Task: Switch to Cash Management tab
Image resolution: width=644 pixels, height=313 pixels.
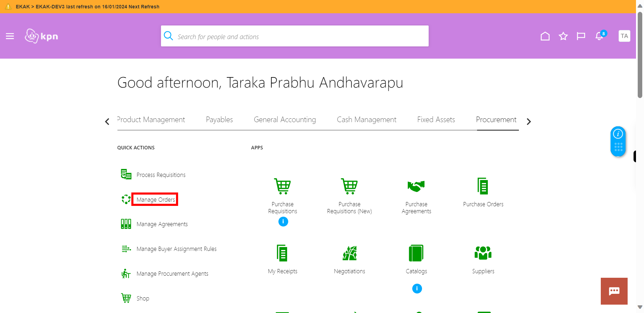Action: [367, 120]
